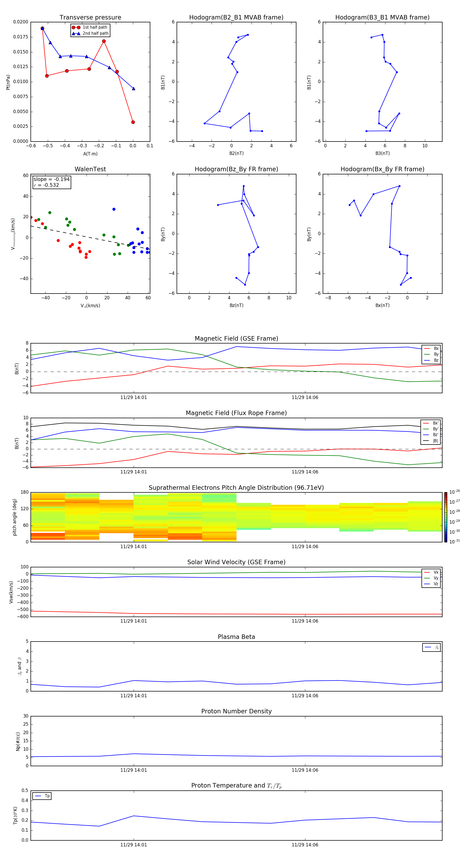Click the 'Magnetic Field (GSE Frame)' title

[x=236, y=339]
